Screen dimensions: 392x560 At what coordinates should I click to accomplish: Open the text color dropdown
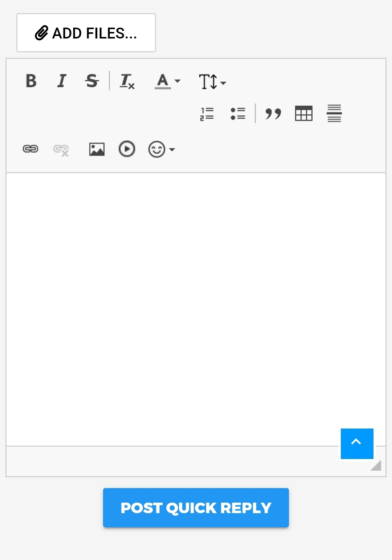coord(167,81)
